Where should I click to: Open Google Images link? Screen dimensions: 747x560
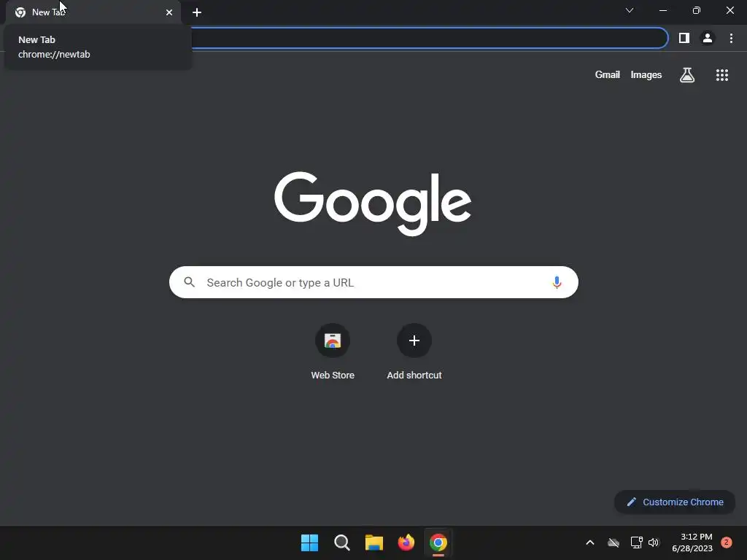646,75
